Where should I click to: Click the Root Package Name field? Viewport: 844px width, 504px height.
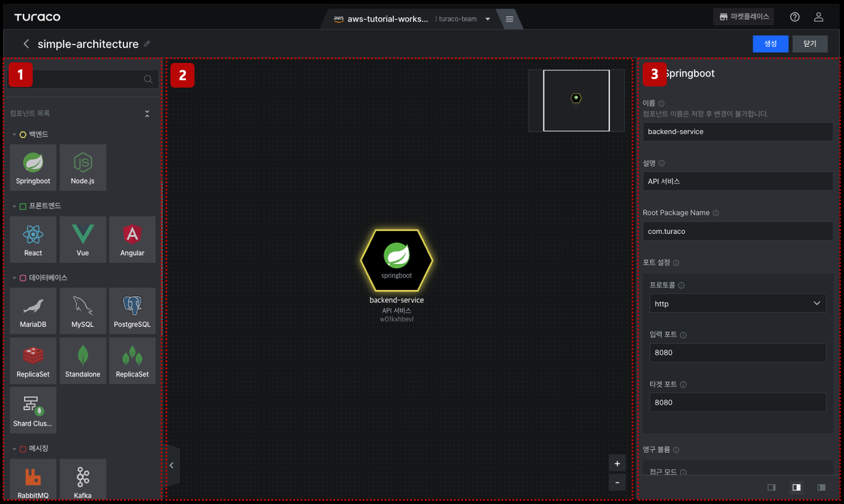point(738,231)
